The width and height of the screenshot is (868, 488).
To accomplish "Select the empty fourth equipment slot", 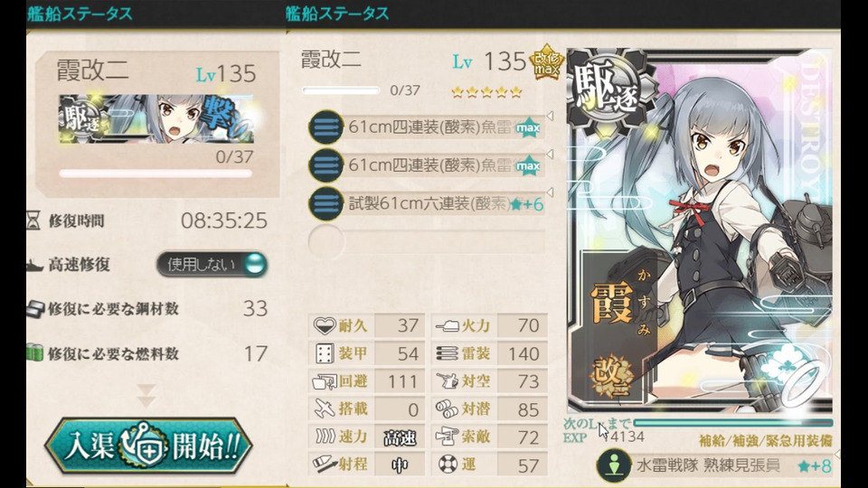I will click(x=426, y=242).
